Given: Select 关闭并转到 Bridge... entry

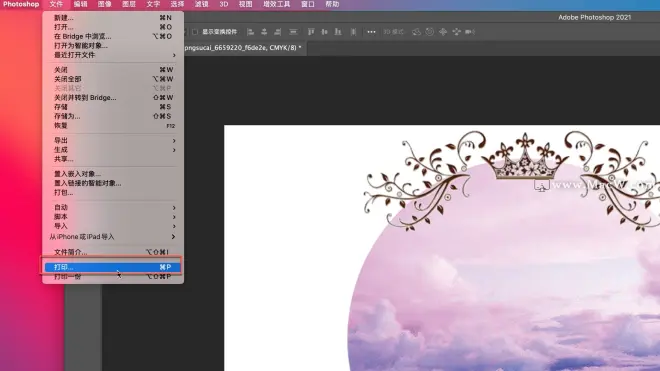Looking at the screenshot, I should tap(113, 98).
